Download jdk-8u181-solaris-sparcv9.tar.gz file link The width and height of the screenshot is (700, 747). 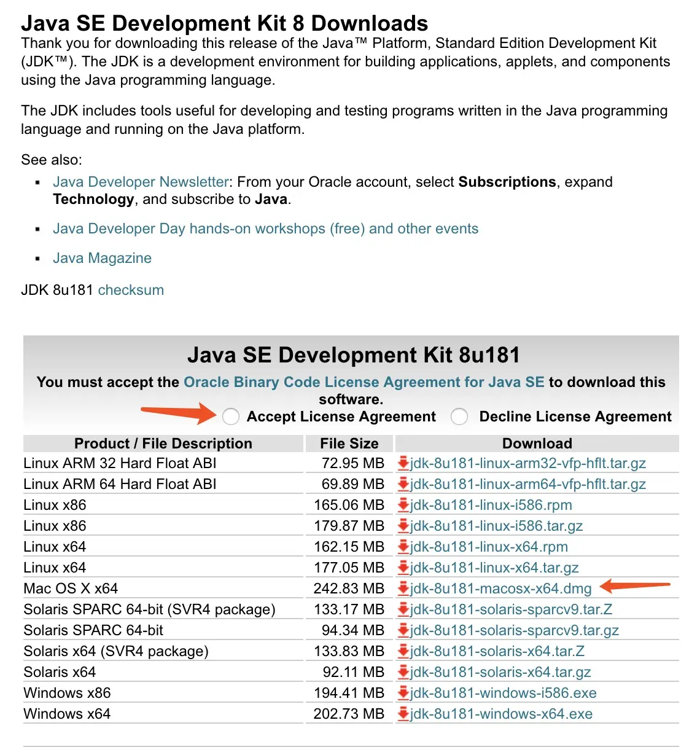coord(515,630)
